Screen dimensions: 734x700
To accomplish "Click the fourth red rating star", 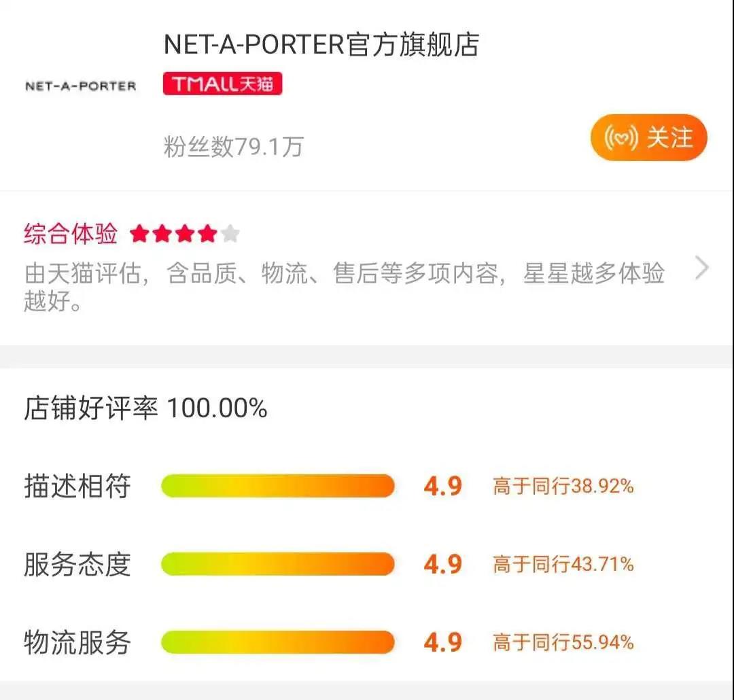I will [207, 233].
